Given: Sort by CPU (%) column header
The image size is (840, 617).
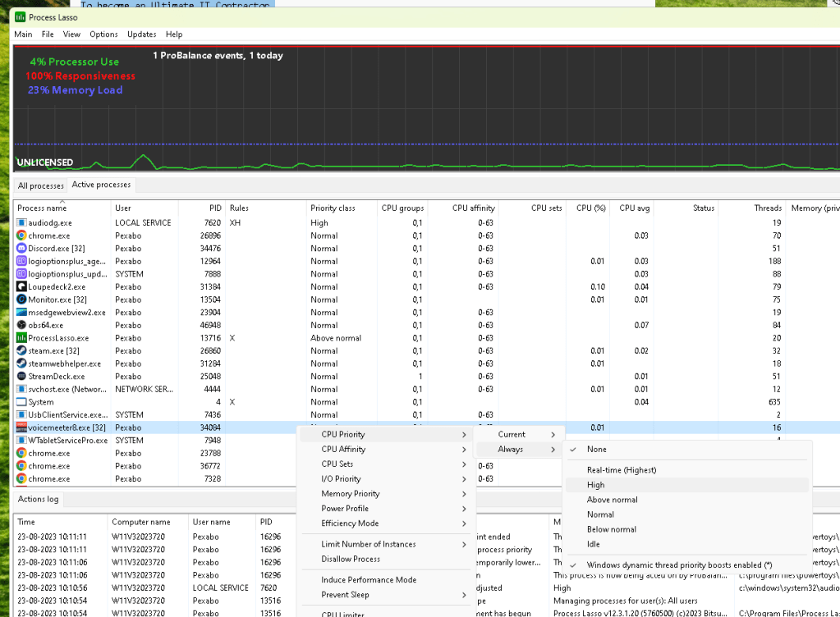Looking at the screenshot, I should pyautogui.click(x=588, y=208).
